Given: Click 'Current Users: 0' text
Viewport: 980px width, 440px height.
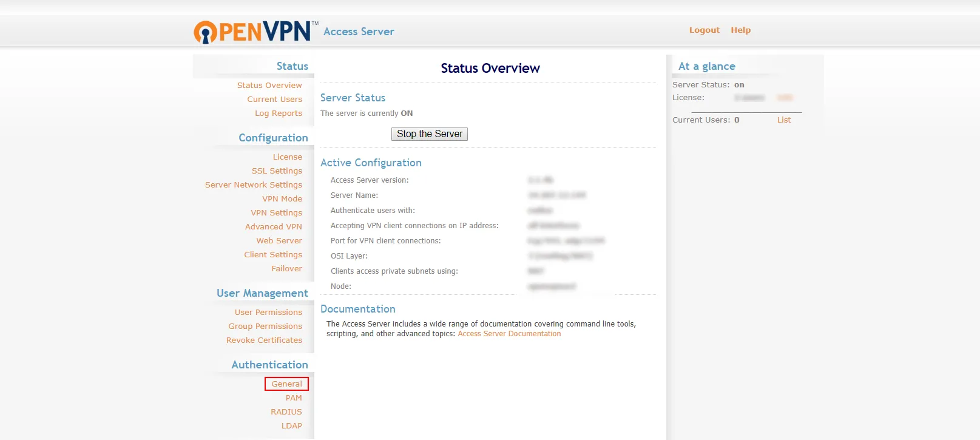Looking at the screenshot, I should coord(706,120).
